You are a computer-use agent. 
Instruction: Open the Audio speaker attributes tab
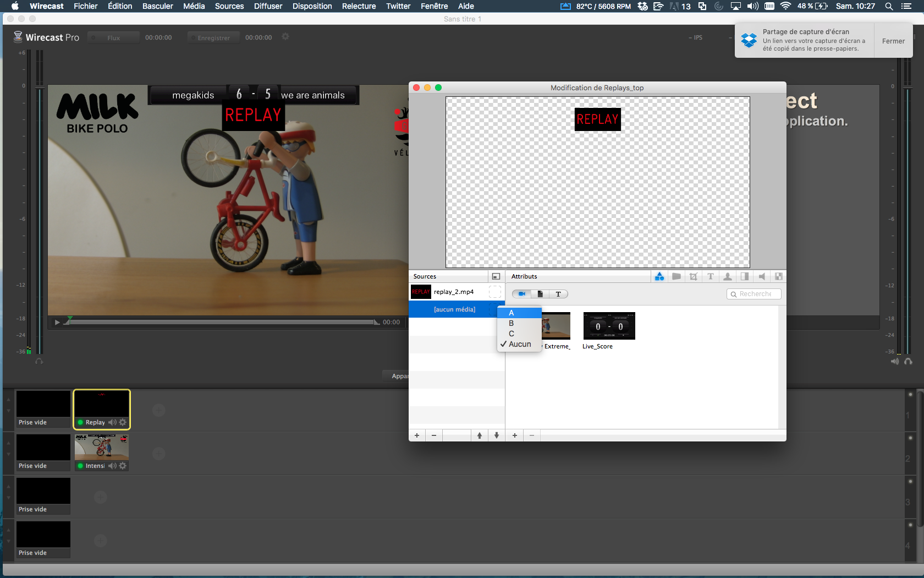click(762, 276)
